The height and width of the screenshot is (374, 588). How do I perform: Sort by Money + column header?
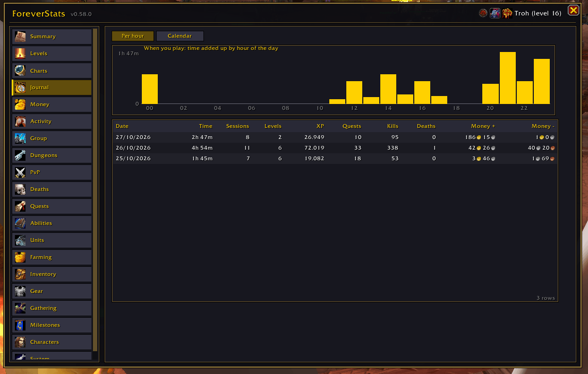tap(483, 126)
